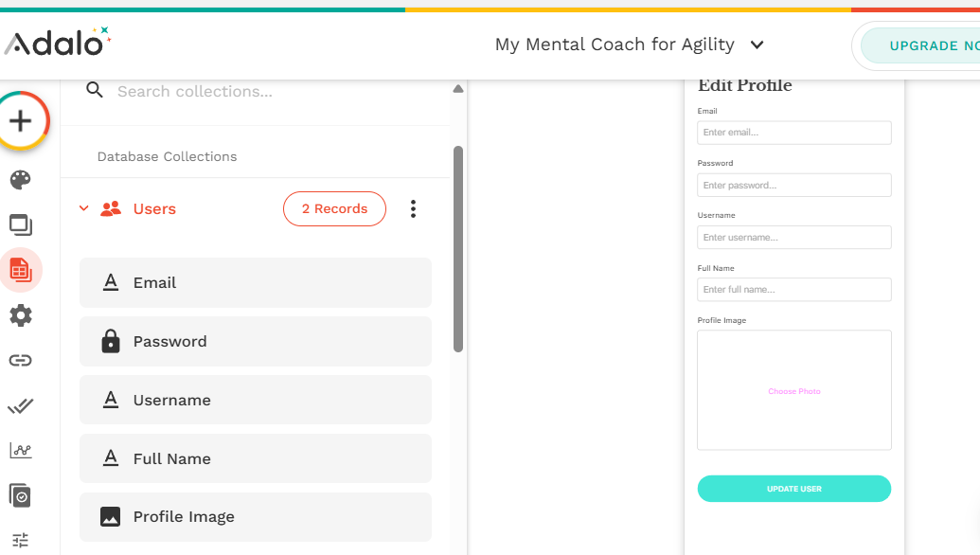980x555 pixels.
Task: Select the Email property
Action: (x=255, y=282)
